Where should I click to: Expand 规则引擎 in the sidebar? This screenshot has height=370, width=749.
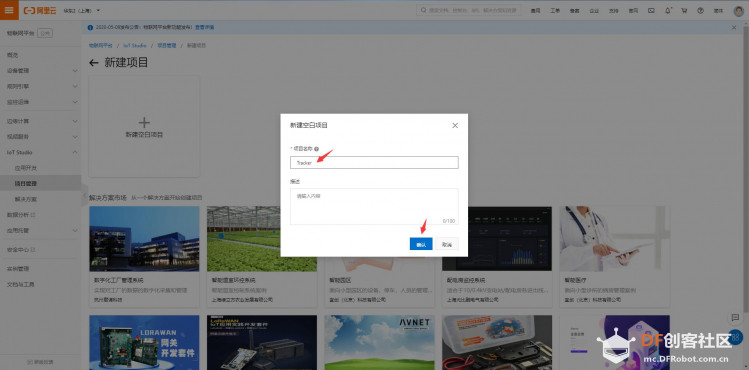point(41,86)
